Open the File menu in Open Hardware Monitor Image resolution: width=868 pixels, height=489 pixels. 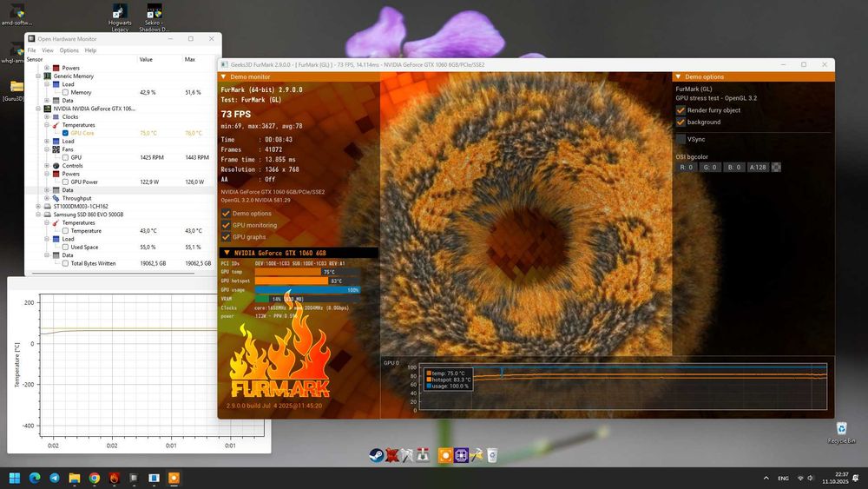point(31,50)
